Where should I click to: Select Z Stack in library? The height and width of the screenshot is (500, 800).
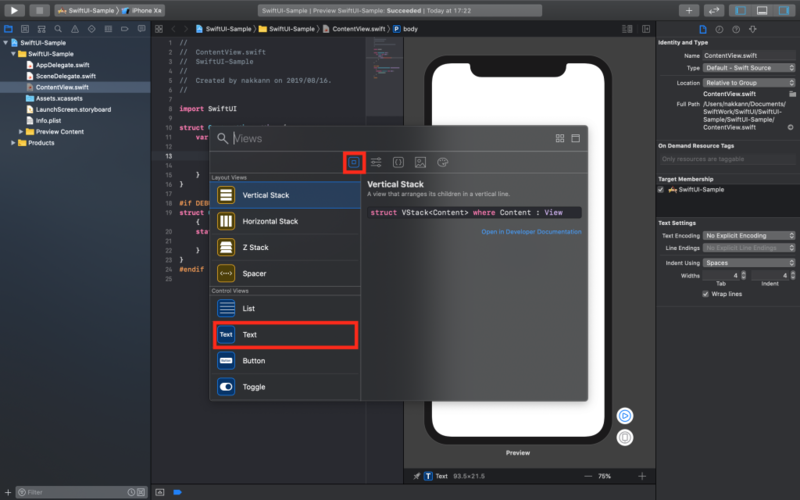point(285,247)
